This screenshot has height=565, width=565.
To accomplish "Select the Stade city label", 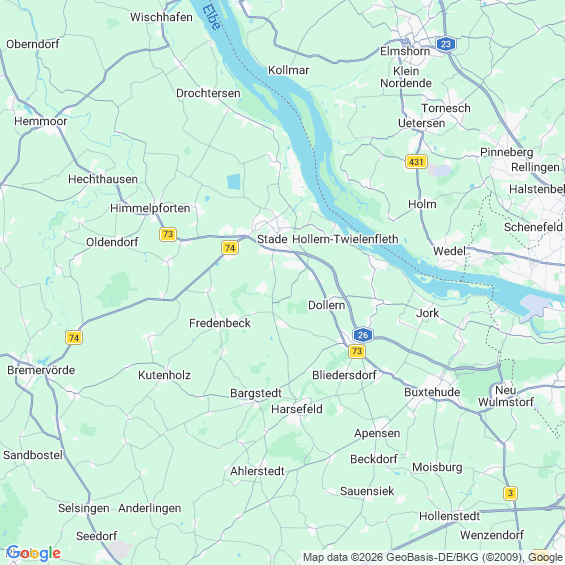I will click(272, 239).
